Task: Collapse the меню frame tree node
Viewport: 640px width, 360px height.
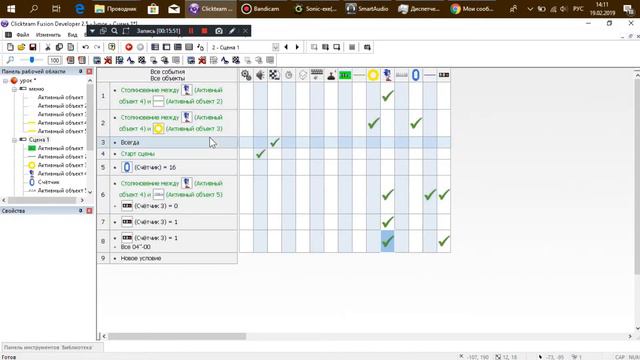Action: click(14, 89)
